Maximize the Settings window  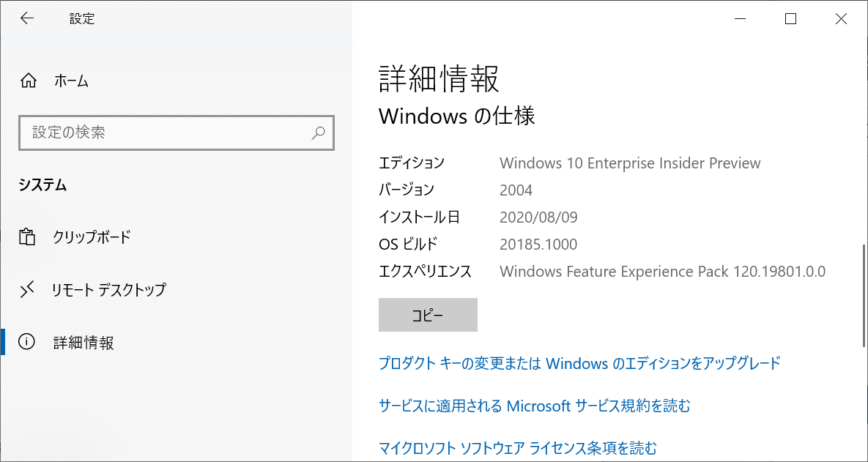click(790, 19)
